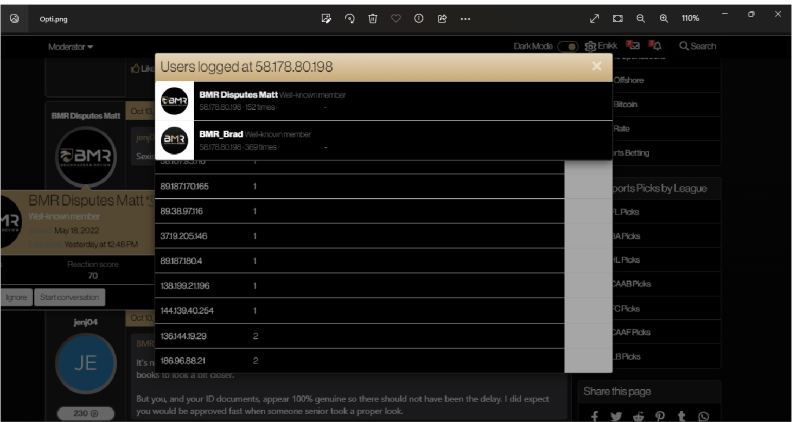Zoom in with the plus magnifier

(664, 19)
